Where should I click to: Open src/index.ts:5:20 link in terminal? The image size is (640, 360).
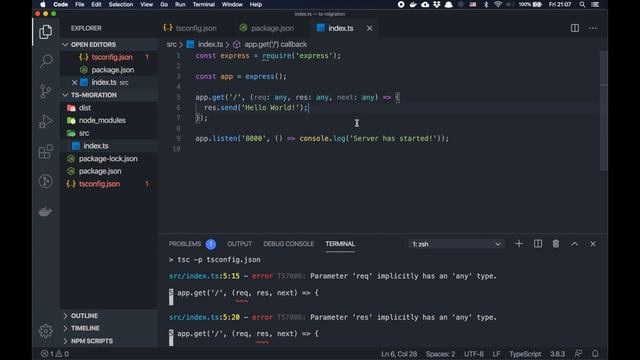(204, 317)
